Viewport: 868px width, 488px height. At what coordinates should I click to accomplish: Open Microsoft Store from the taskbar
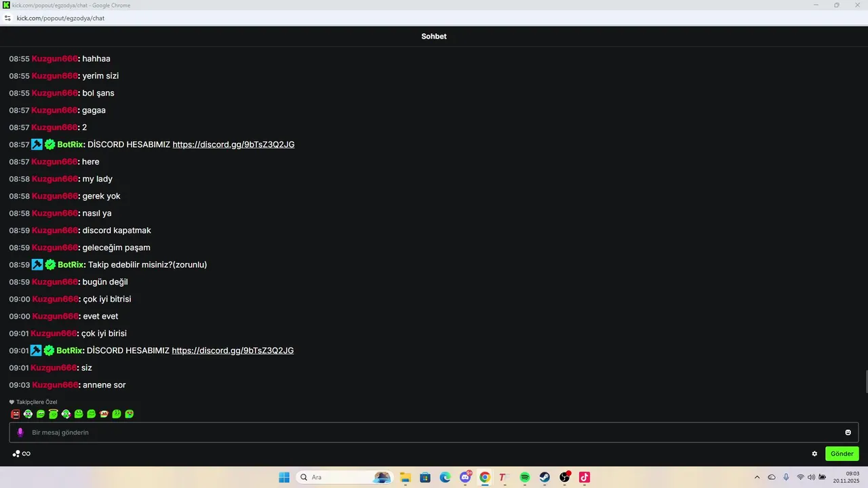tap(425, 477)
